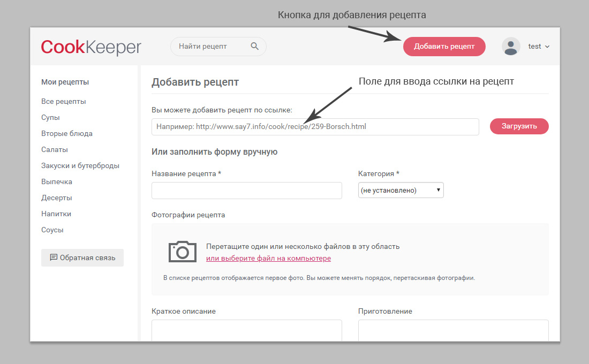The width and height of the screenshot is (589, 364).
Task: Click the CookKeeper logo
Action: click(91, 47)
